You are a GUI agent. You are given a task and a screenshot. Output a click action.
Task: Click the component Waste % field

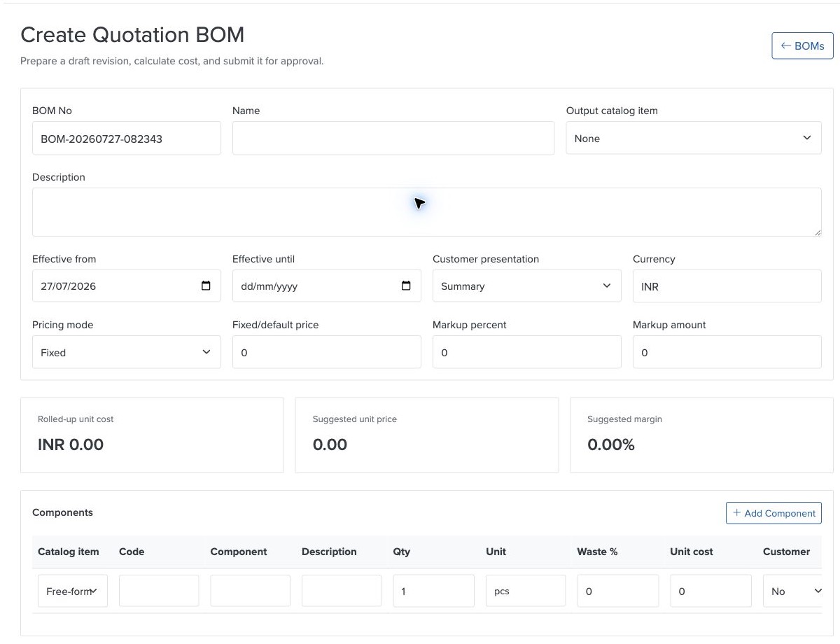pos(618,591)
